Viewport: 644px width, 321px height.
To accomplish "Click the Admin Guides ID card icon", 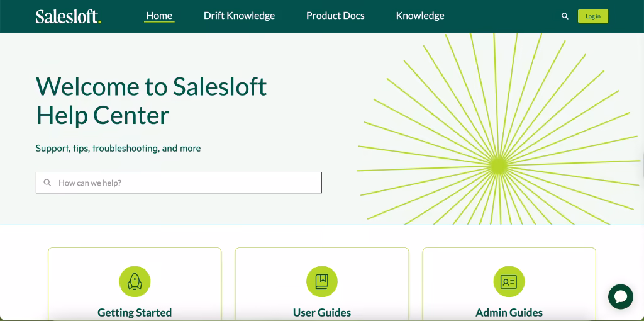I will click(509, 281).
